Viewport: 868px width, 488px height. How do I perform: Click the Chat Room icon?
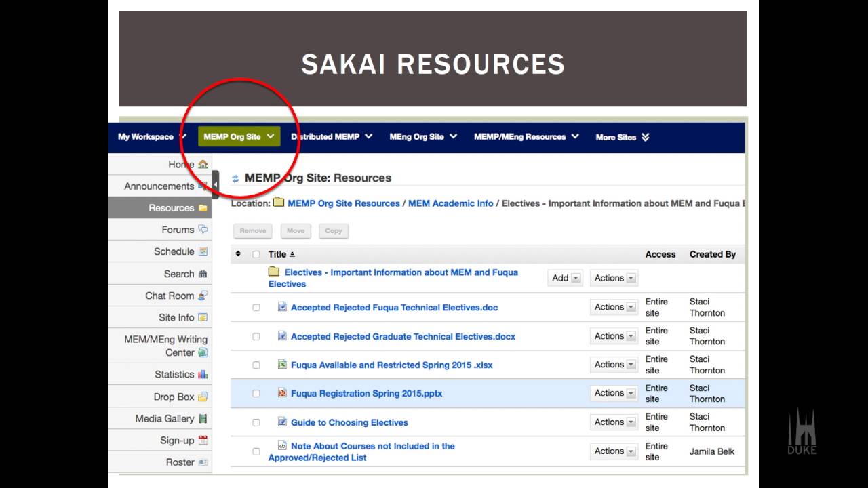click(x=203, y=296)
